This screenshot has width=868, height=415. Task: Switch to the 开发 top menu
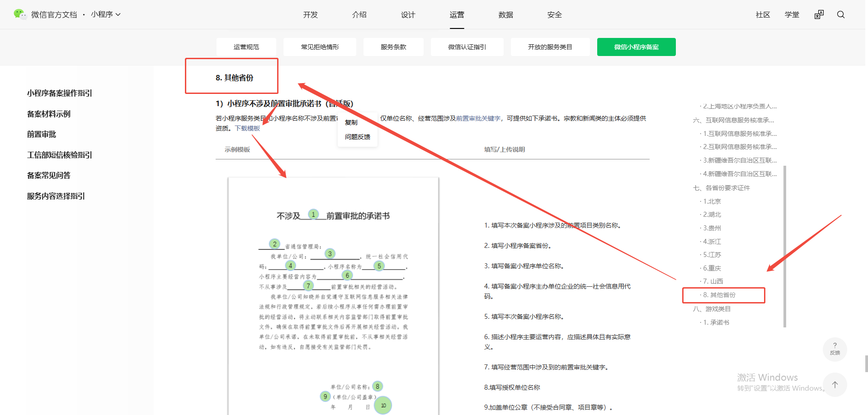point(310,15)
